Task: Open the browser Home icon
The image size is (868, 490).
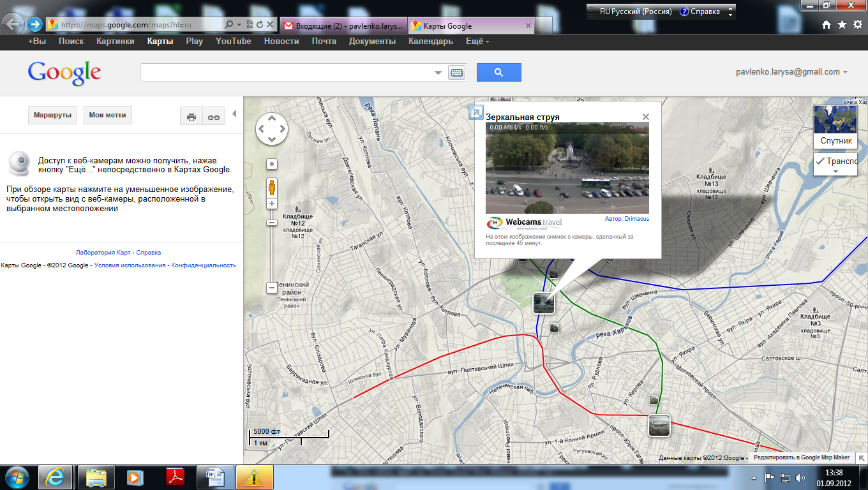Action: (x=827, y=25)
